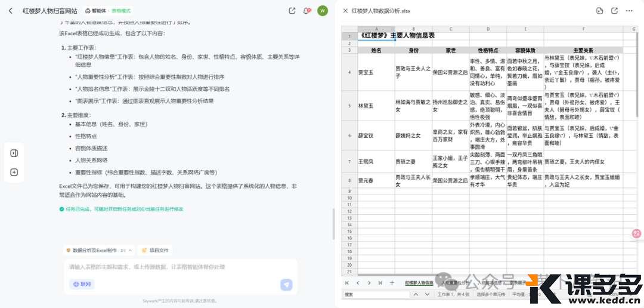Click the 性格特点 header cell
The height and width of the screenshot is (308, 644).
[x=488, y=50]
